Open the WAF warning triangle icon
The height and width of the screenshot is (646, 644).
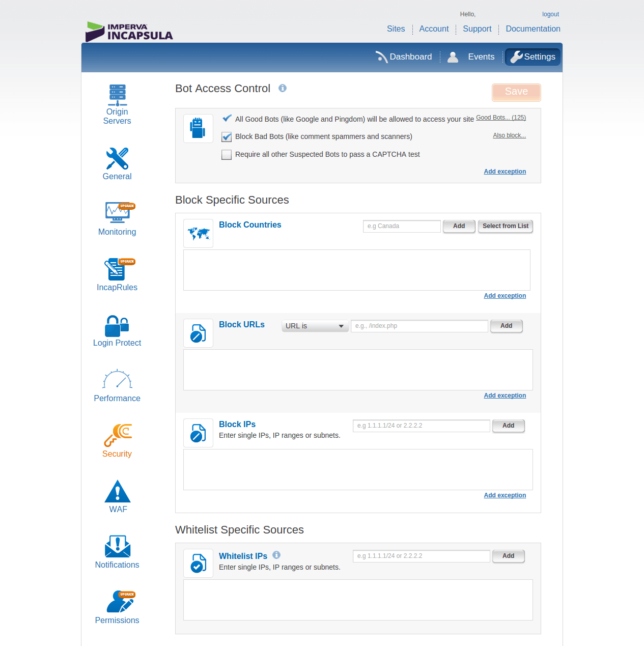(118, 492)
